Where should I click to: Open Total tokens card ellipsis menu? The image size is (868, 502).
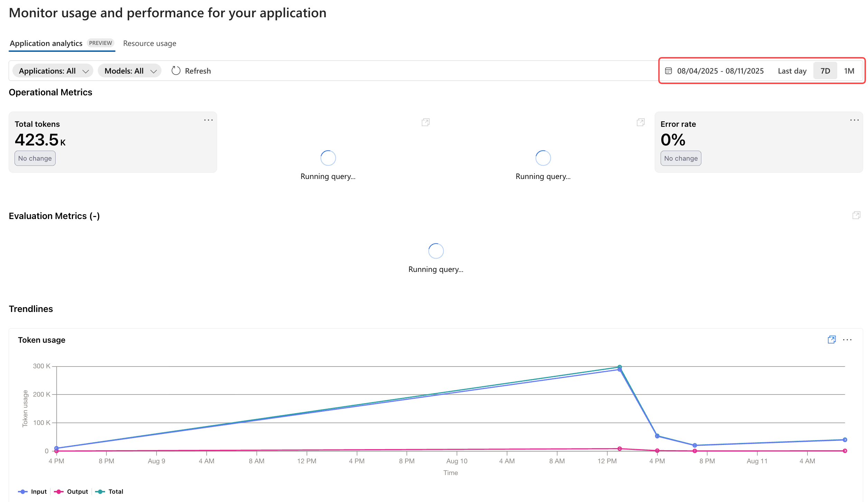[208, 120]
